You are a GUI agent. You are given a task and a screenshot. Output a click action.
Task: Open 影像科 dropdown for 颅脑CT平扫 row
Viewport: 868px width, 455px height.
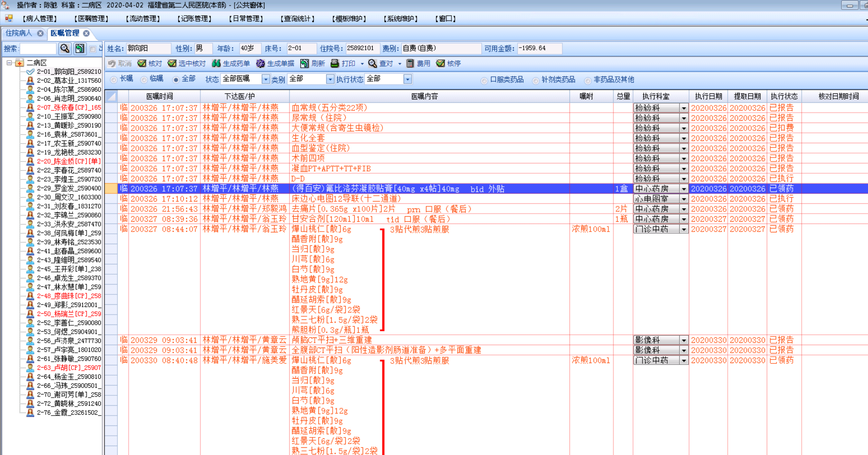click(x=683, y=341)
